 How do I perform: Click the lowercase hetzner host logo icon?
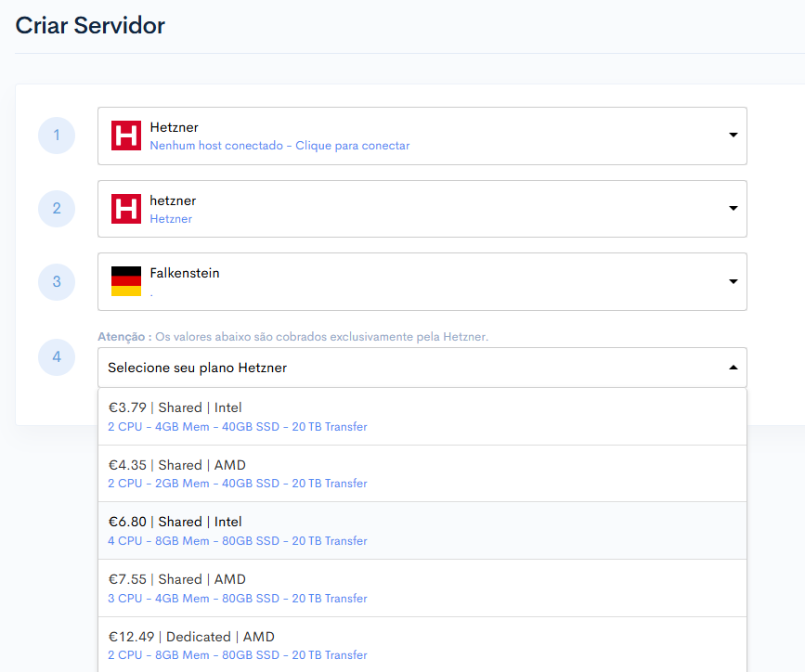[125, 209]
